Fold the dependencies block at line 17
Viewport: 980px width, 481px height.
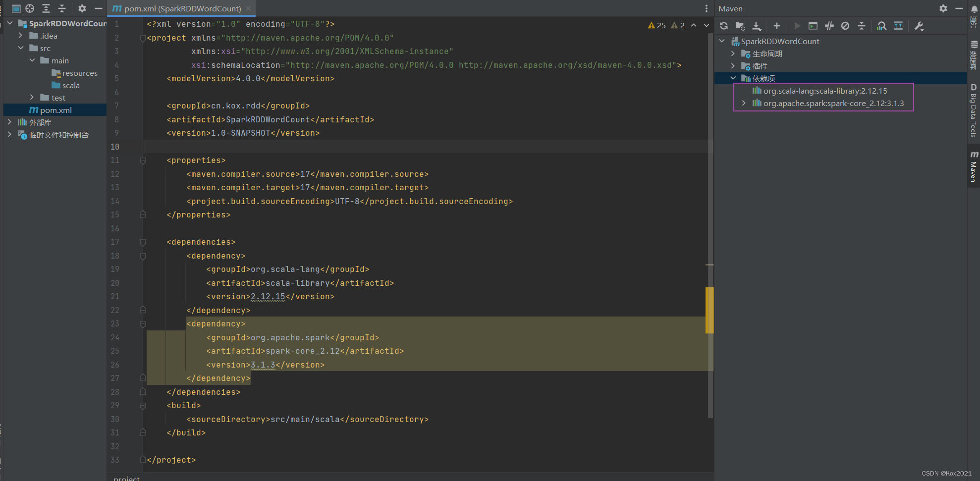click(143, 242)
